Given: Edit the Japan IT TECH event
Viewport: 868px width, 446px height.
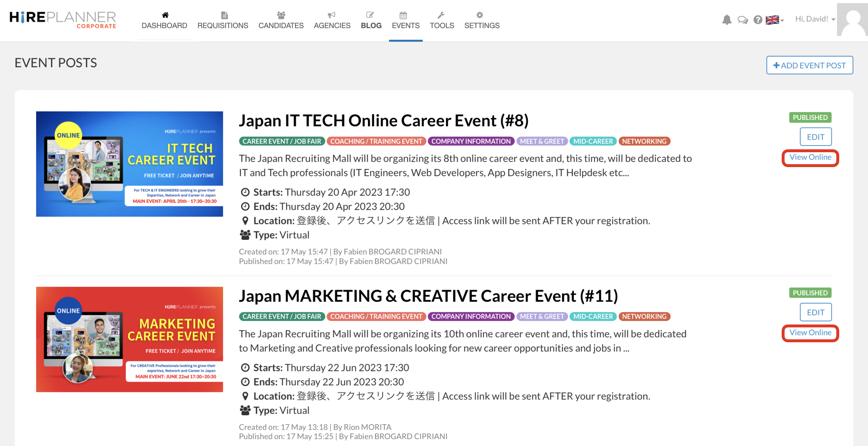Looking at the screenshot, I should pyautogui.click(x=815, y=137).
